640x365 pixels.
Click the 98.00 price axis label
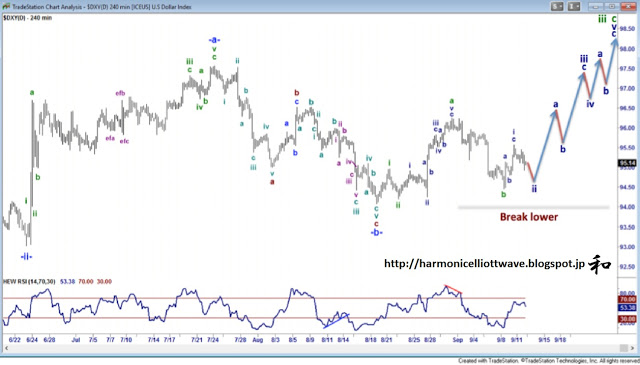click(x=627, y=49)
